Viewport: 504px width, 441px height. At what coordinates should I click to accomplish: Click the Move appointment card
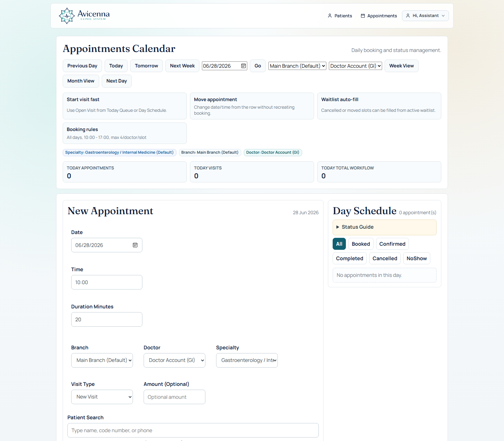point(252,106)
